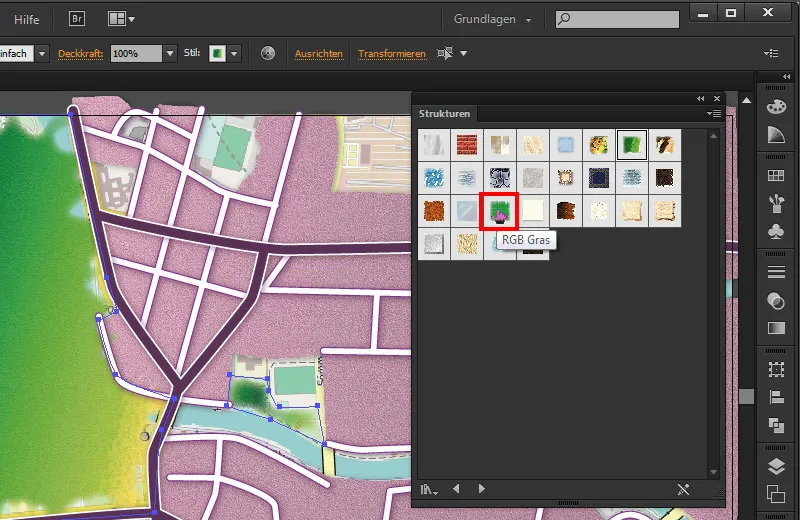Open the graphic styles libraries menu

(x=429, y=490)
